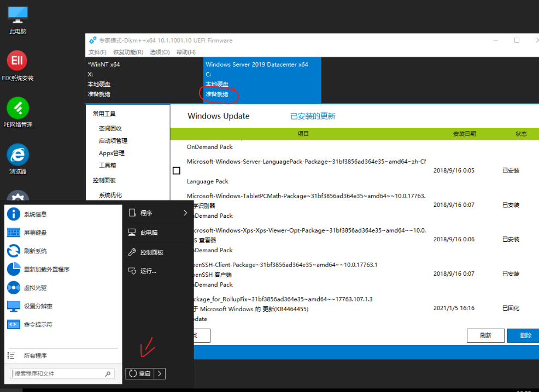Click 虚拟光驱 label in start menu
This screenshot has width=539, height=392.
[35, 288]
